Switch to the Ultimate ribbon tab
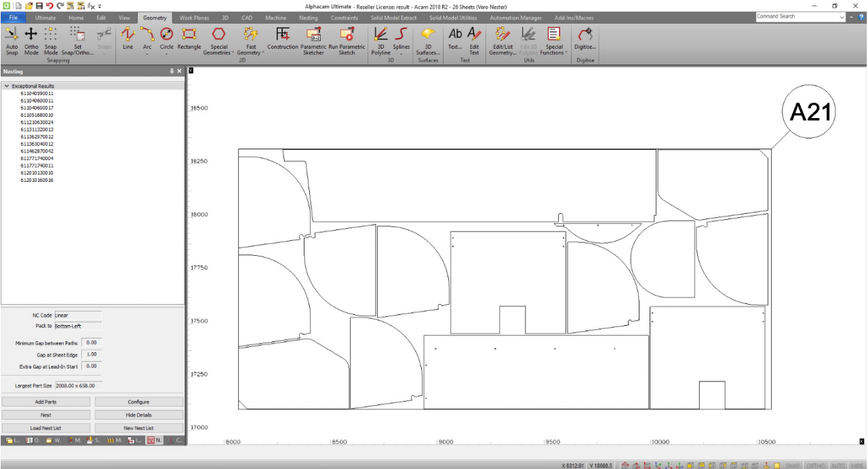This screenshot has width=868, height=469. pos(45,18)
